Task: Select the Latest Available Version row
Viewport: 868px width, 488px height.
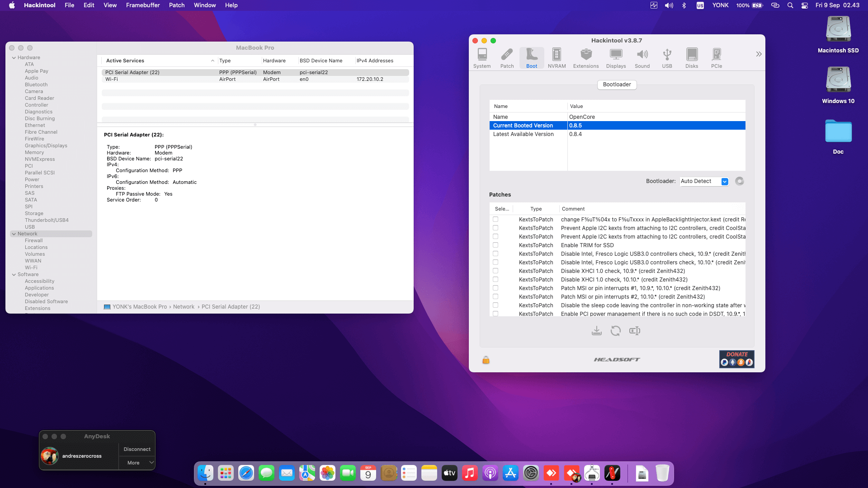Action: coord(618,134)
